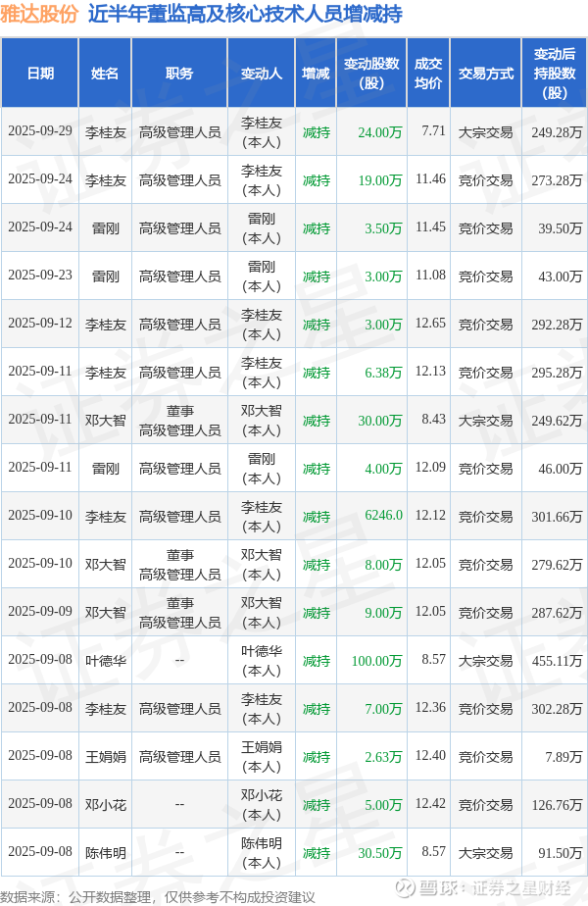Click the 职务 column header

179,74
